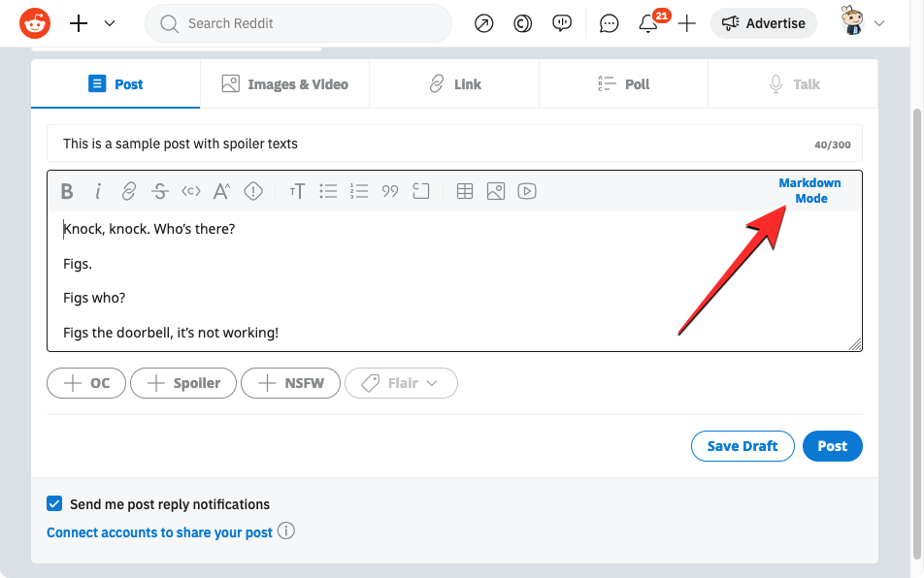Switch editor to Markdown Mode

point(809,190)
